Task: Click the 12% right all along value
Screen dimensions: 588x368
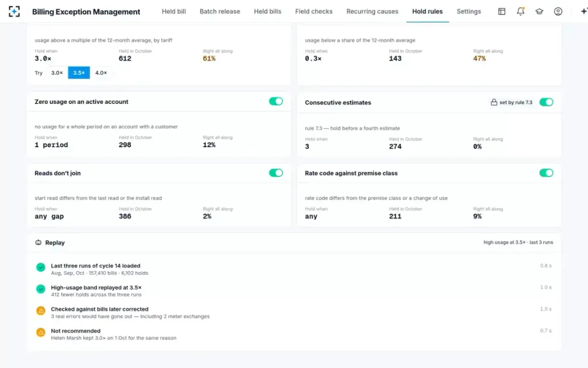Action: [209, 145]
